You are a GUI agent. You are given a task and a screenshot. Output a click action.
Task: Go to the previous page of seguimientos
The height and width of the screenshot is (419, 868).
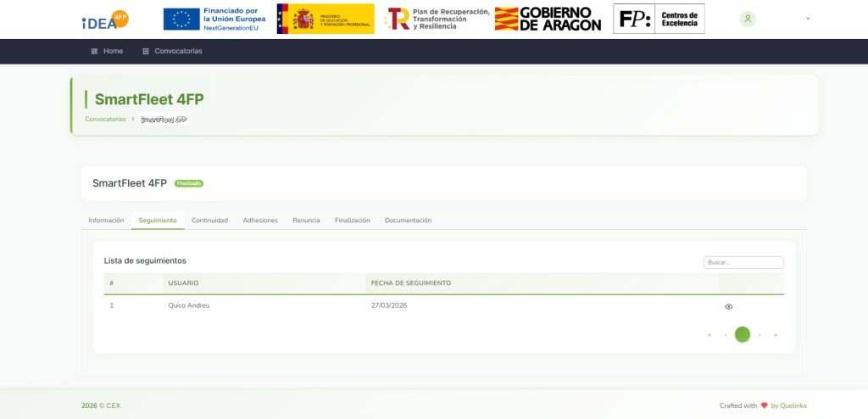pos(726,335)
